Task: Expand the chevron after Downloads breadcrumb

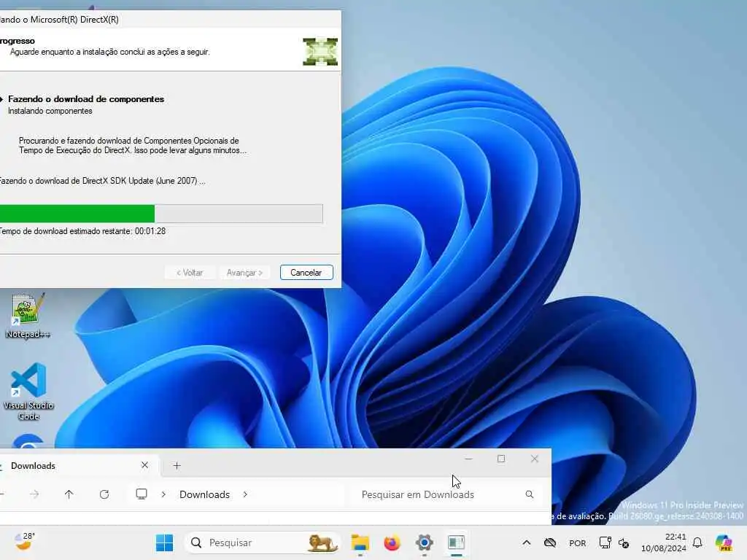Action: coord(245,494)
